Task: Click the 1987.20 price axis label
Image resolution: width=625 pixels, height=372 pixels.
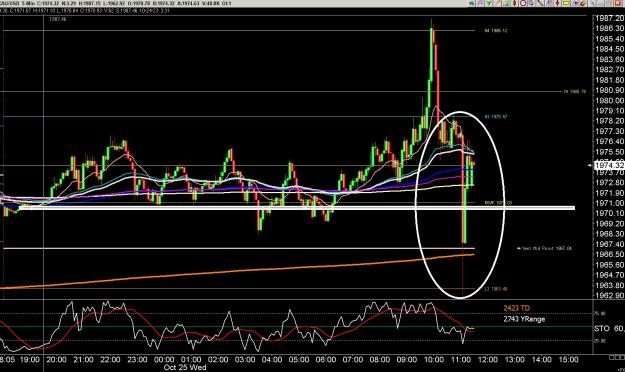Action: click(x=609, y=18)
